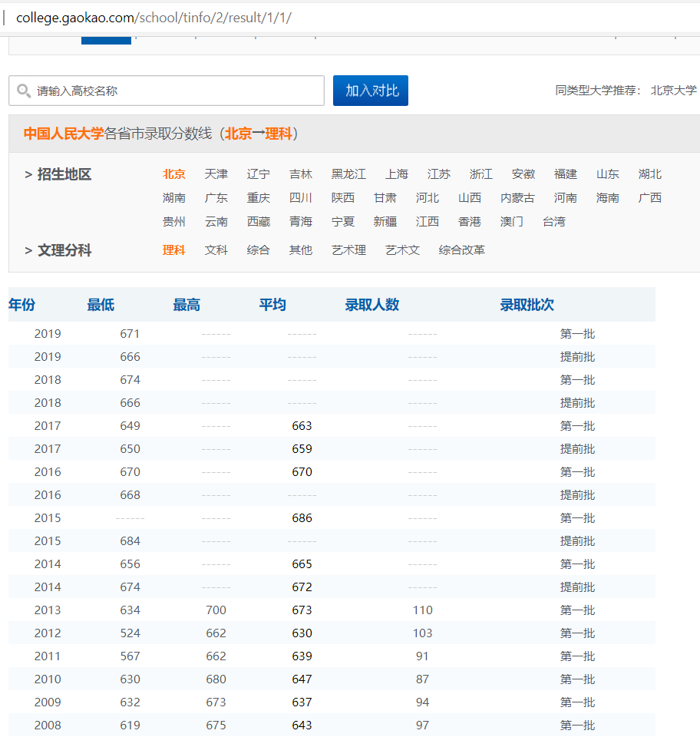Select 新疆 region

coord(385,222)
